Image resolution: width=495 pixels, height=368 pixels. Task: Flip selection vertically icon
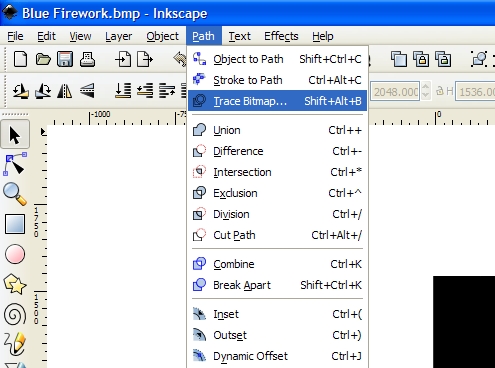[x=87, y=91]
